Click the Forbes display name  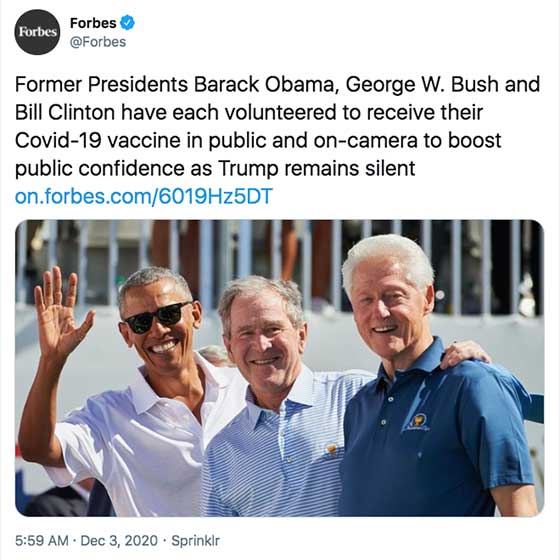point(93,23)
